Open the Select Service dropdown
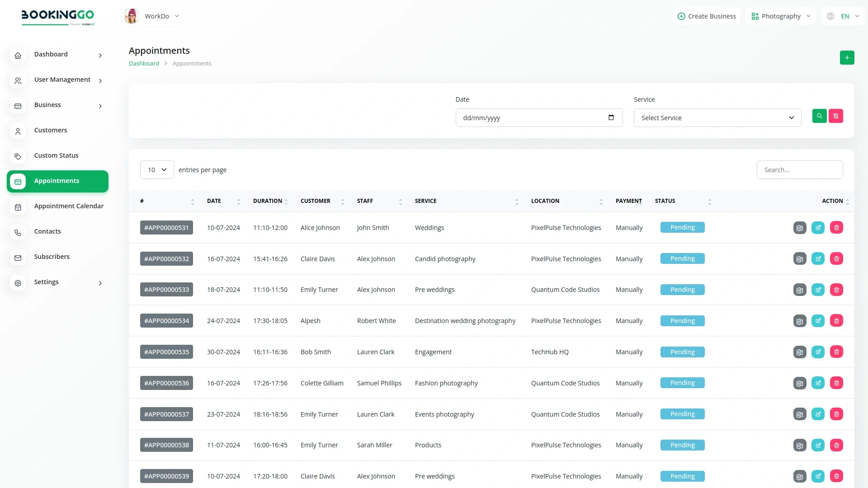868x488 pixels. 717,118
